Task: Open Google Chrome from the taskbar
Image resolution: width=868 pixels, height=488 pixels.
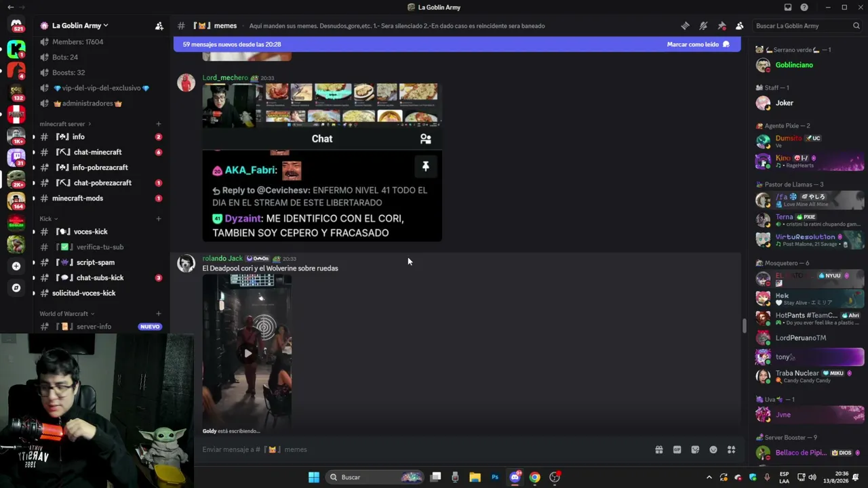Action: [535, 477]
